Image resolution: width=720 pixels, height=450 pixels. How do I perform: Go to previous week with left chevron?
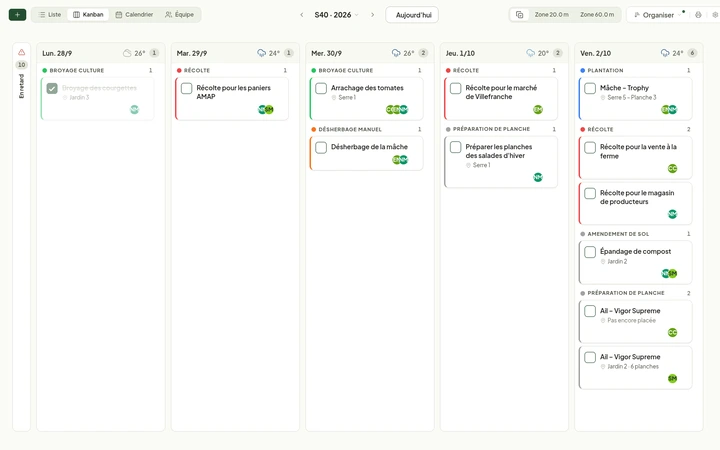point(302,15)
